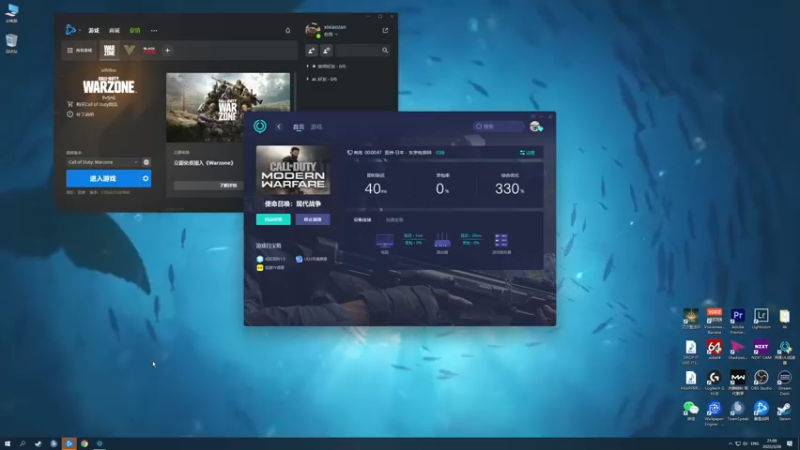Click the second friend icon beside add friend
Screen dimensions: 800x450
[327, 50]
